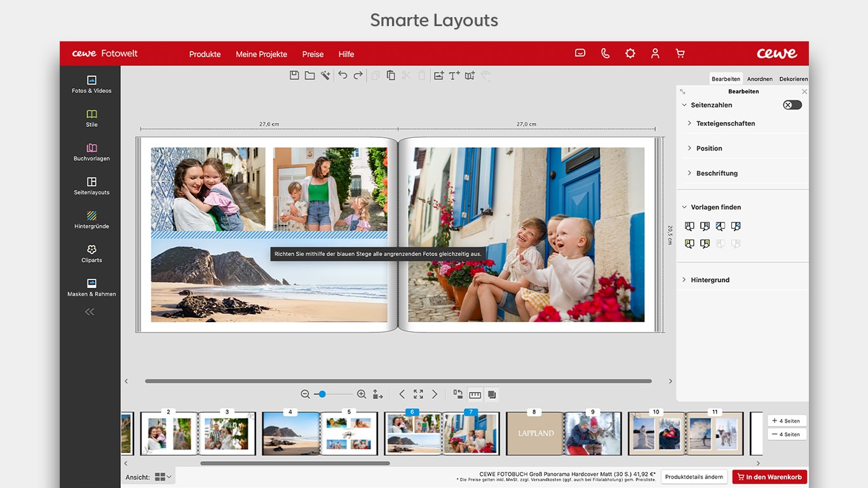868x488 pixels.
Task: Click the In den Warenkorb button
Action: (770, 477)
